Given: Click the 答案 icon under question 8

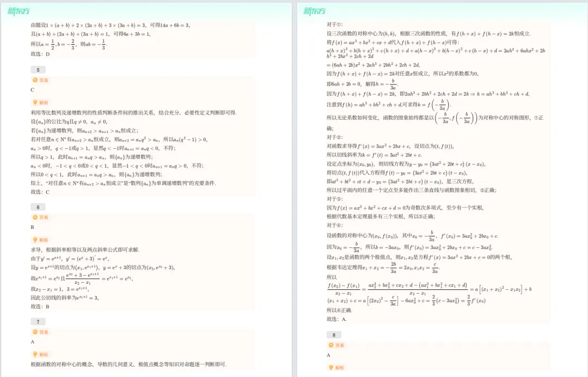Looking at the screenshot, I should pyautogui.click(x=331, y=345).
